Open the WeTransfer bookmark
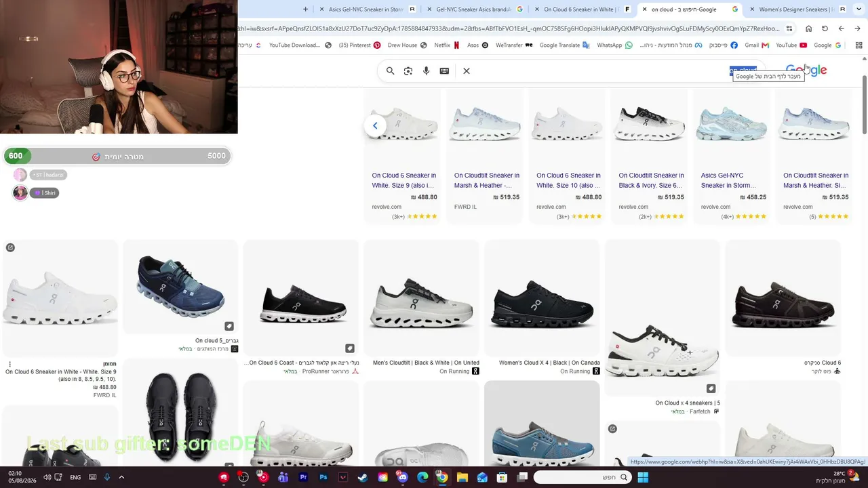868x488 pixels. point(514,45)
